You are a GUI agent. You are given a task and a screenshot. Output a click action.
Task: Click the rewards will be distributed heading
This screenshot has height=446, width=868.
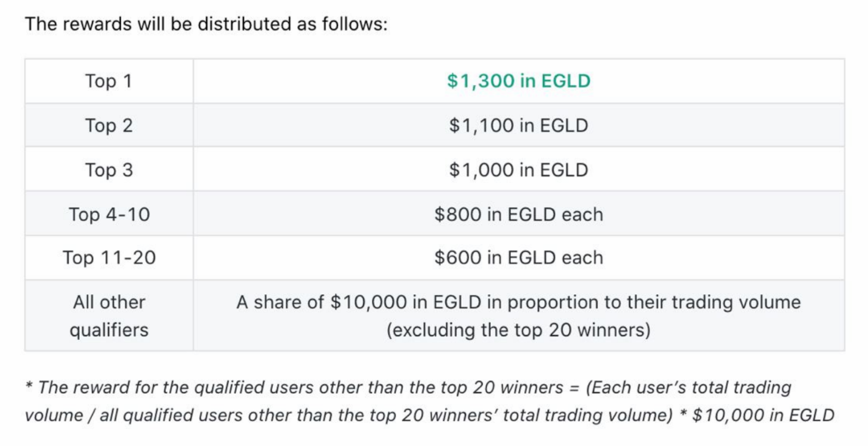click(206, 25)
